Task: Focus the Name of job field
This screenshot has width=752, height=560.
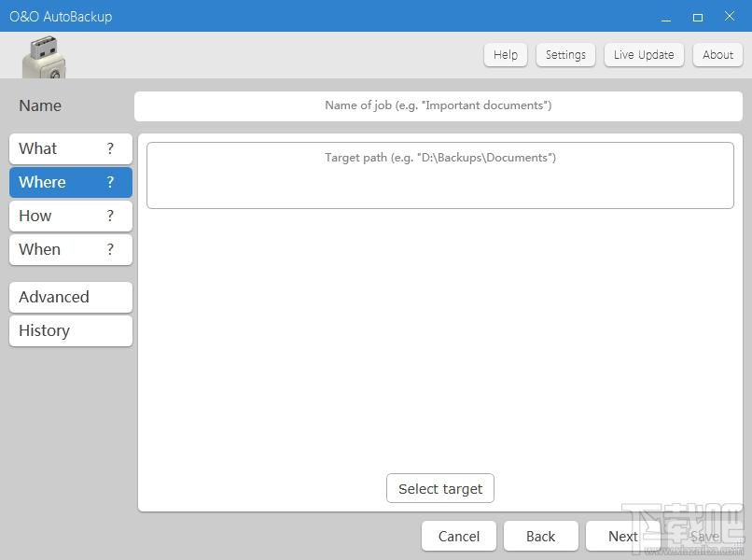Action: pos(439,105)
